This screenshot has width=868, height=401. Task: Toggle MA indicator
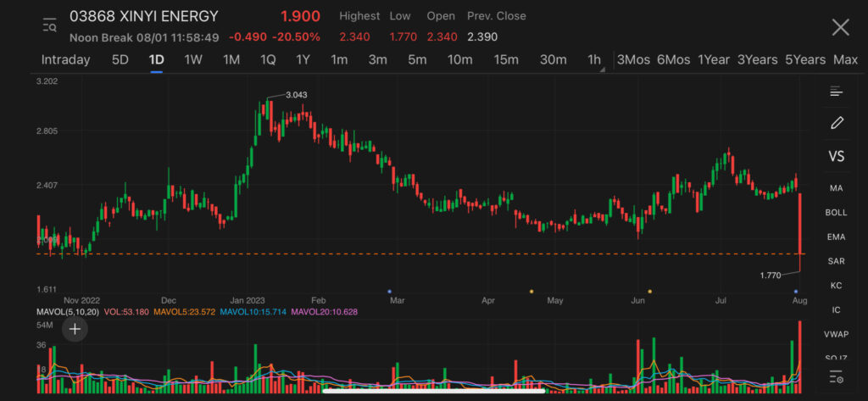[x=836, y=188]
